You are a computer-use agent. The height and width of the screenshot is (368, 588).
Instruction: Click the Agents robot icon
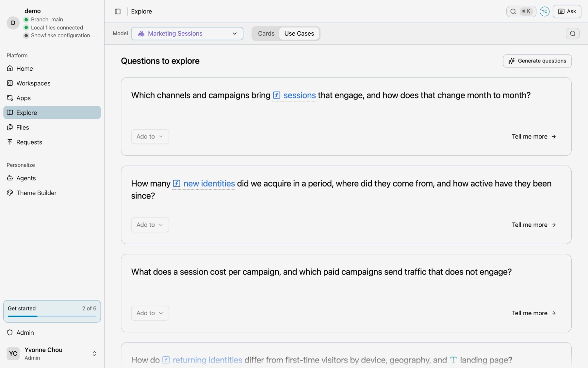pos(10,178)
